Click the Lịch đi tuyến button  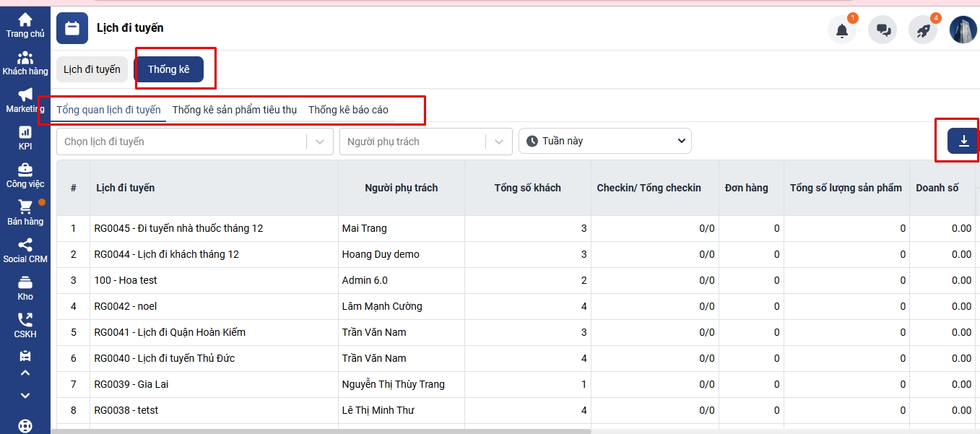pos(92,69)
